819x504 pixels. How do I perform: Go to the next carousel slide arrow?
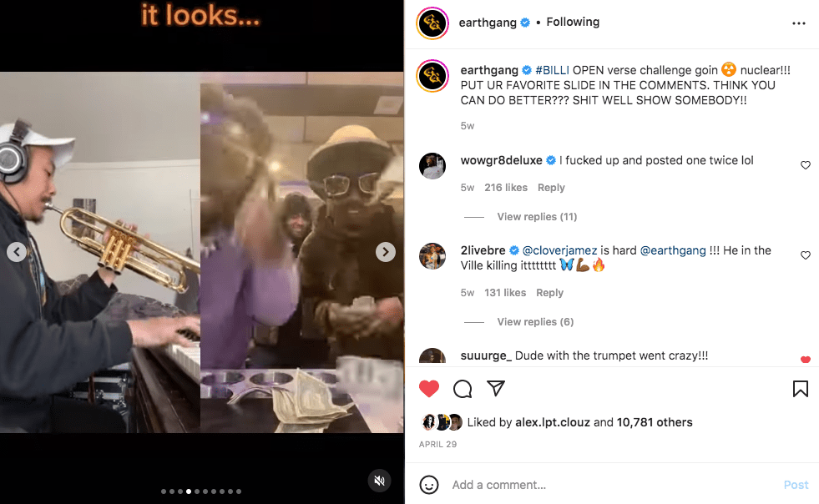click(386, 252)
